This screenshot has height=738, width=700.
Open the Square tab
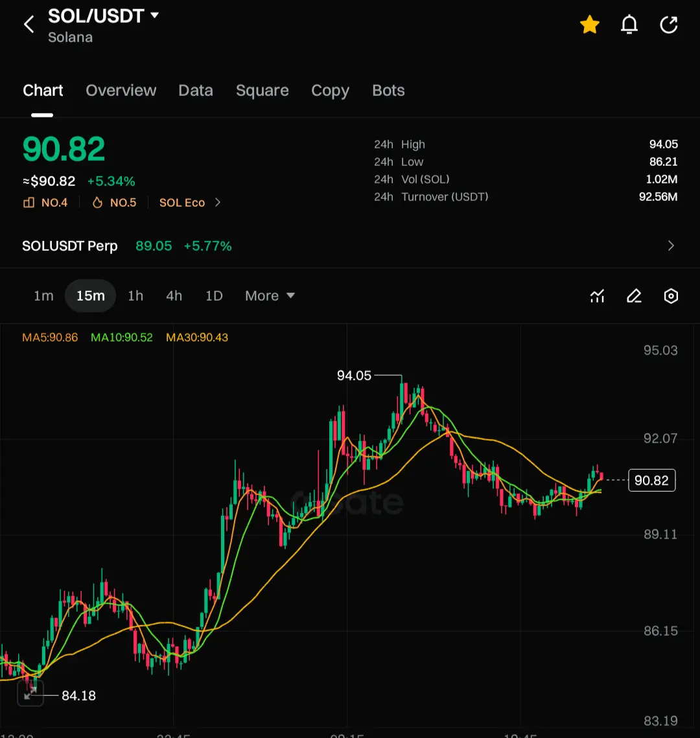[x=262, y=90]
